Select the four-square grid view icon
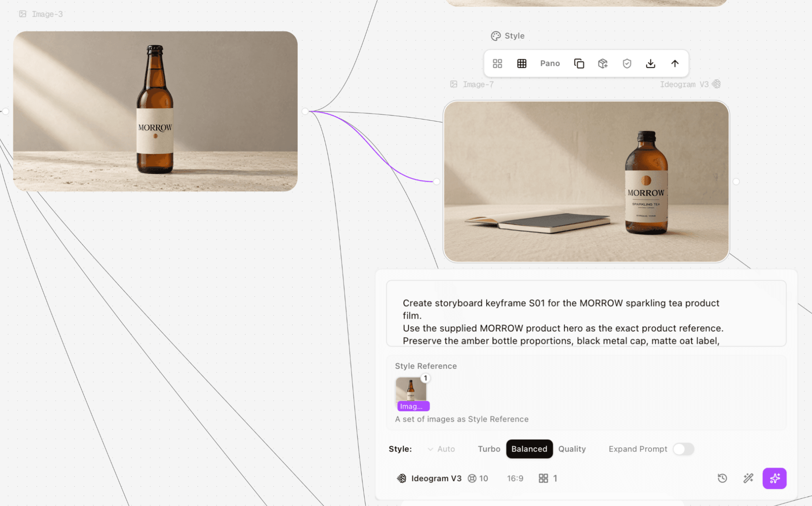This screenshot has height=506, width=812. pyautogui.click(x=497, y=63)
